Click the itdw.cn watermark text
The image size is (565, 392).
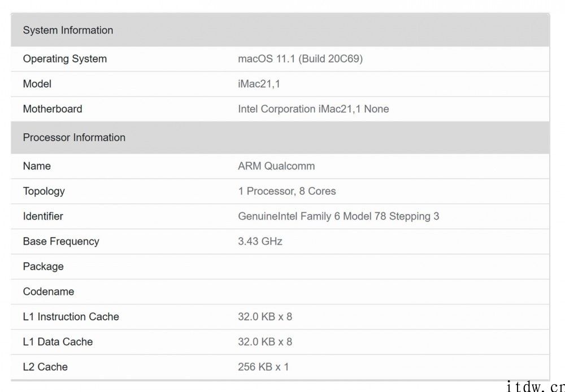click(x=536, y=386)
